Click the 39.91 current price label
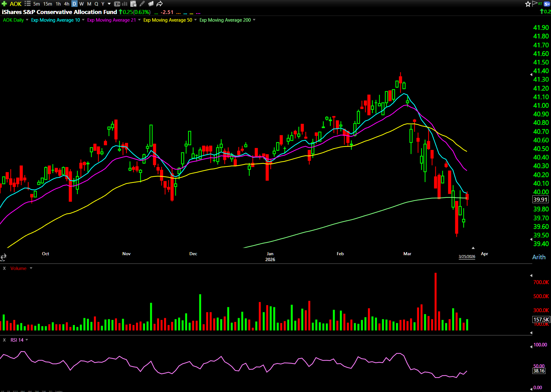Screen dimensions: 551x392 [540, 200]
